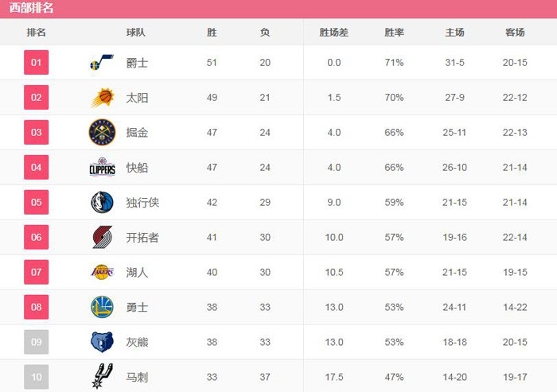This screenshot has height=392, width=557.
Task: Select the Trail Blazers logo
Action: (x=103, y=237)
